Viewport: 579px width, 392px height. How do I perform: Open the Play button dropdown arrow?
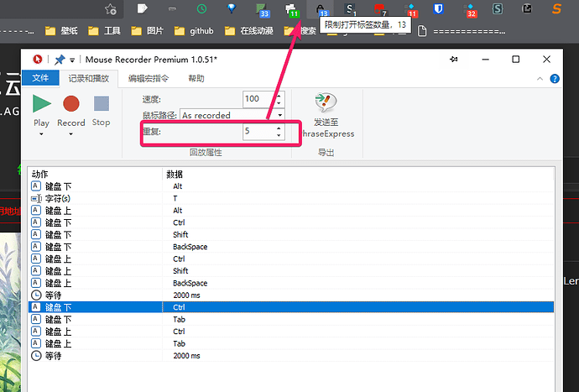pos(41,133)
